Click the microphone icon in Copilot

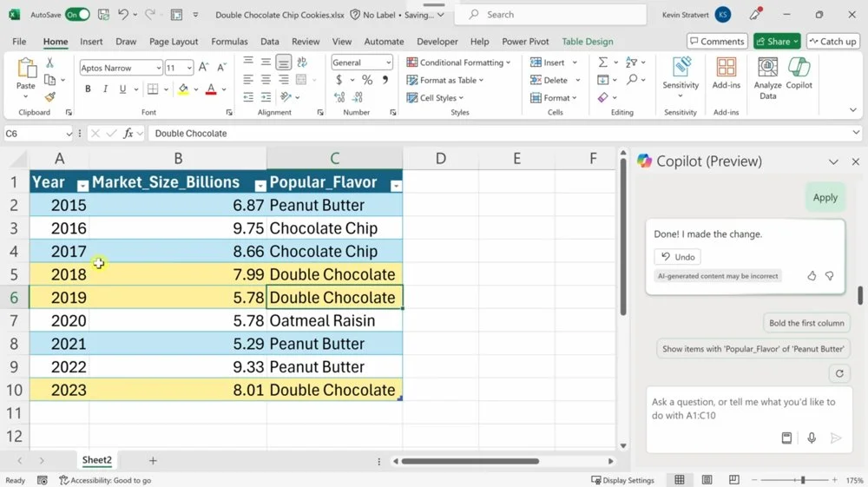812,438
